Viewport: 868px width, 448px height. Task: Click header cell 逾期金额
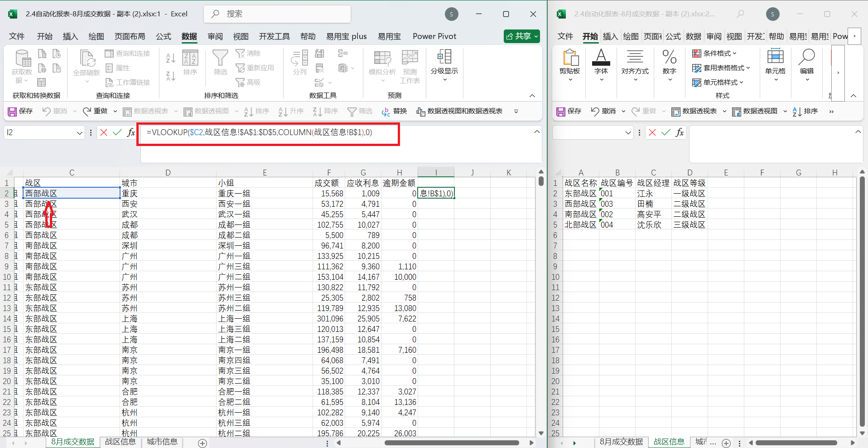(x=399, y=183)
